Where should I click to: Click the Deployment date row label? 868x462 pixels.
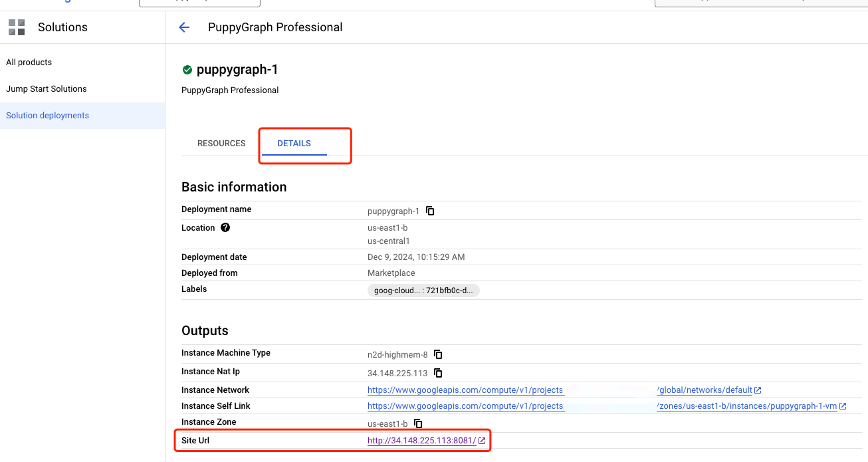coord(214,257)
